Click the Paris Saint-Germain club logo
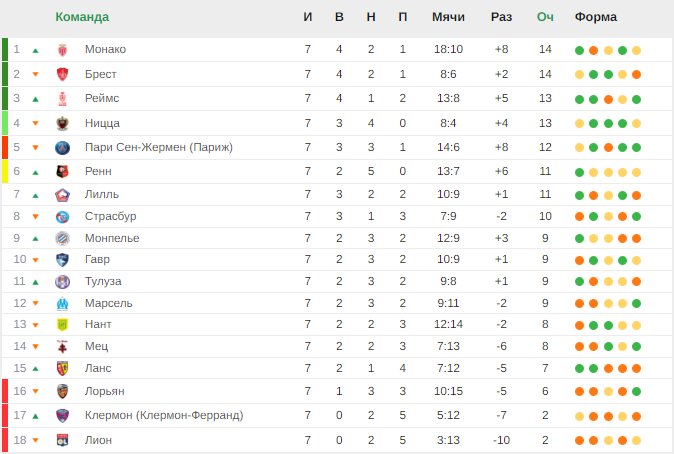Viewport: 674px width, 454px height. coord(63,147)
